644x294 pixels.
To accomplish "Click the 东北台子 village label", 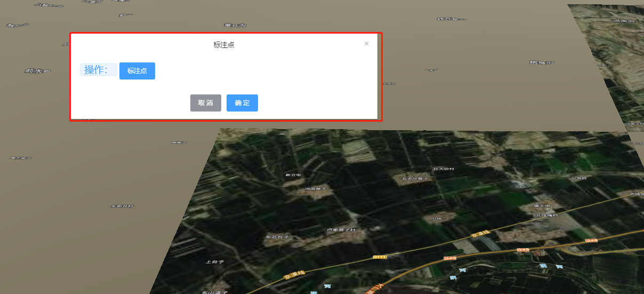I will [277, 236].
